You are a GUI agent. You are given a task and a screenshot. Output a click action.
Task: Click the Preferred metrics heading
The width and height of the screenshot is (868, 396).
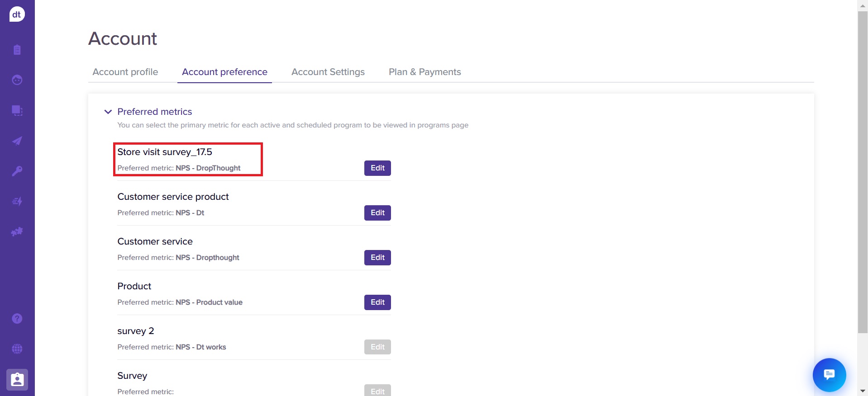(154, 112)
